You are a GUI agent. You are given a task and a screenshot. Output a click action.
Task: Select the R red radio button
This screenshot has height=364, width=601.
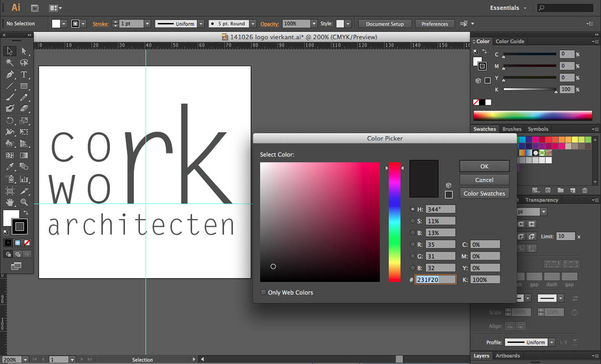[x=413, y=244]
